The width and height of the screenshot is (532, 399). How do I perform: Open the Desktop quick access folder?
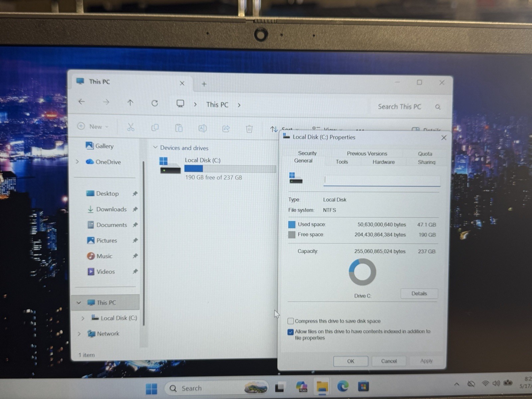point(102,194)
